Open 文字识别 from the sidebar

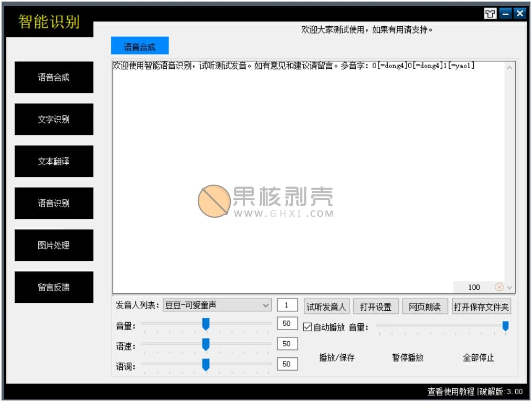(54, 120)
